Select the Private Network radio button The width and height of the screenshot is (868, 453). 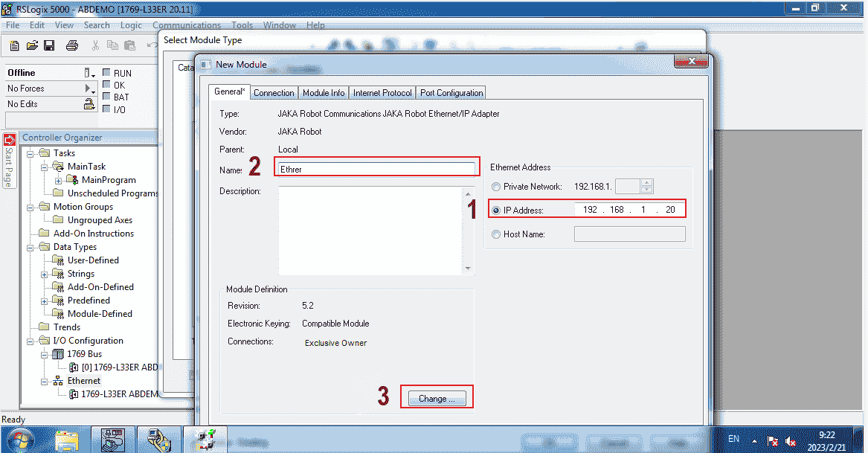[496, 187]
